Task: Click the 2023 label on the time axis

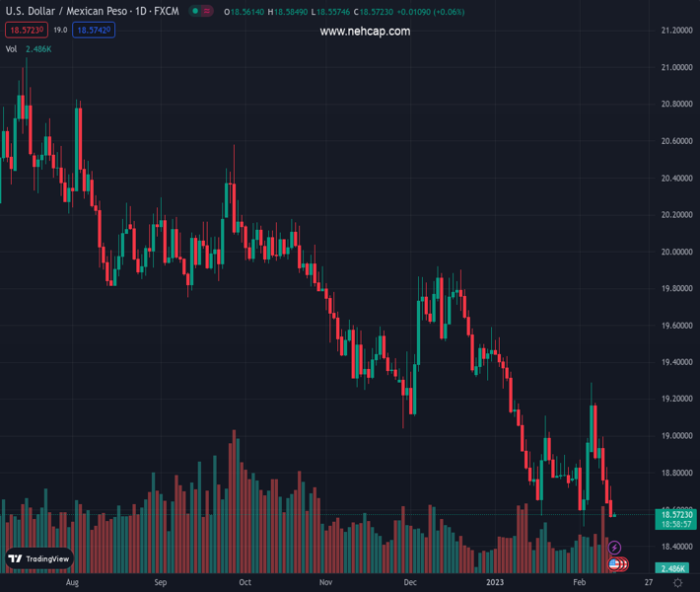Action: coord(495,582)
